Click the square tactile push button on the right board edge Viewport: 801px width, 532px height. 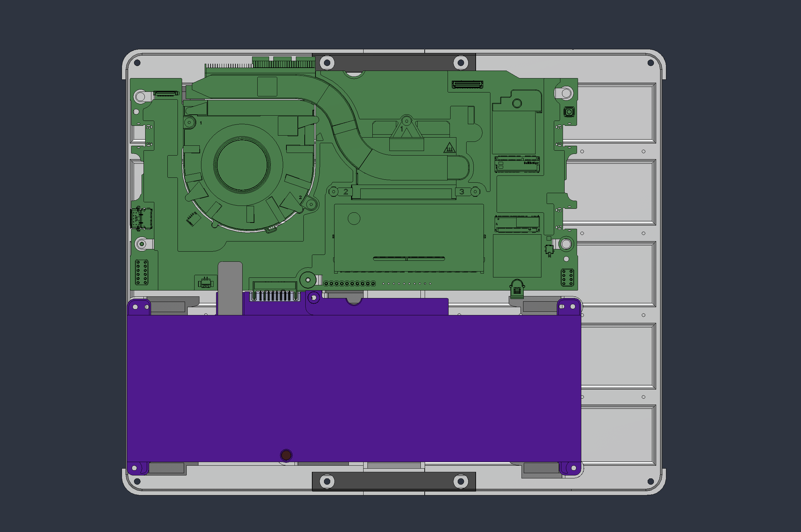pyautogui.click(x=569, y=112)
